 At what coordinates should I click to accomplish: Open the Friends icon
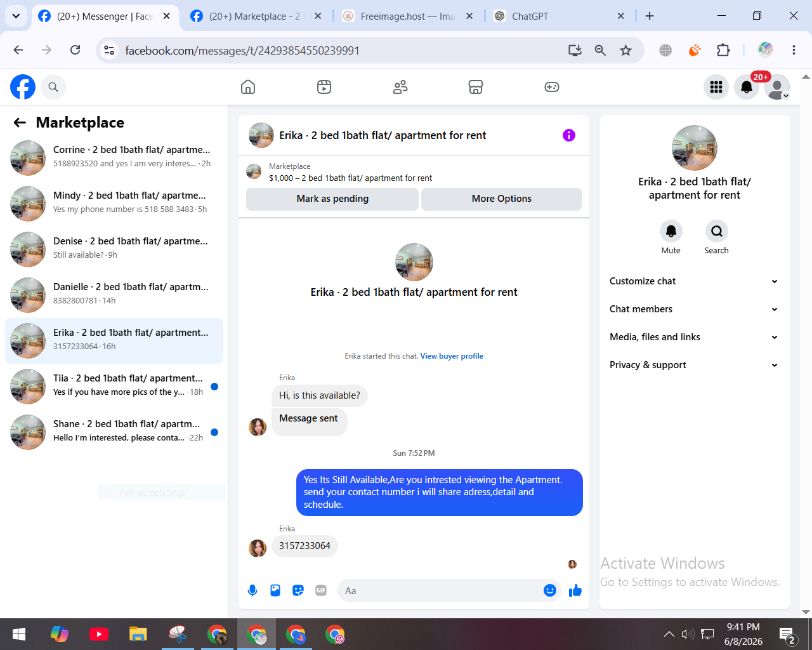click(x=400, y=87)
